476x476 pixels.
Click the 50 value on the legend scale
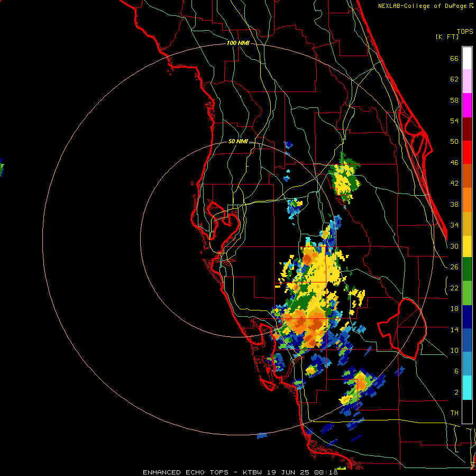pos(454,142)
